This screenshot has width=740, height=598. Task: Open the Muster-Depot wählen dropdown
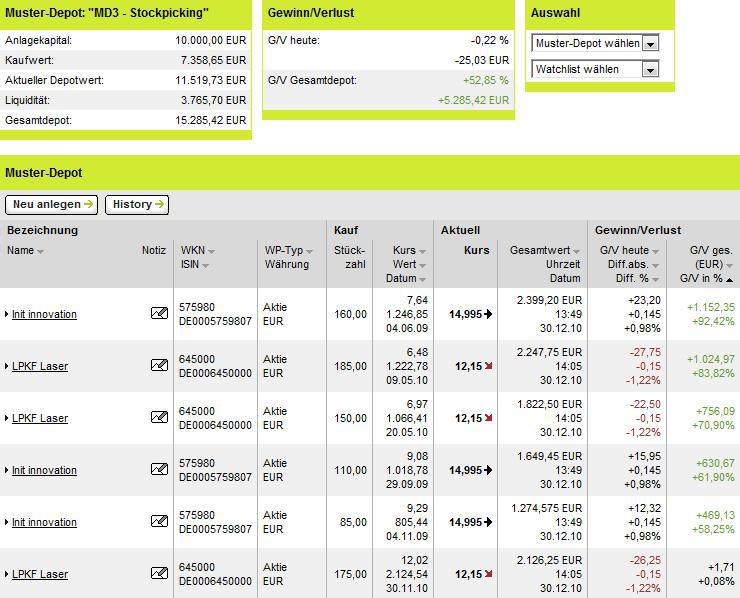point(650,44)
